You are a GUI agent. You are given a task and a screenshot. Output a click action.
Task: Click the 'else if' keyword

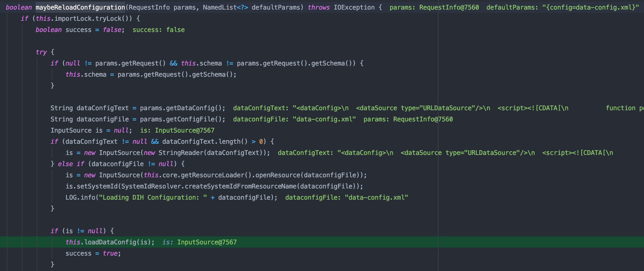[71, 164]
